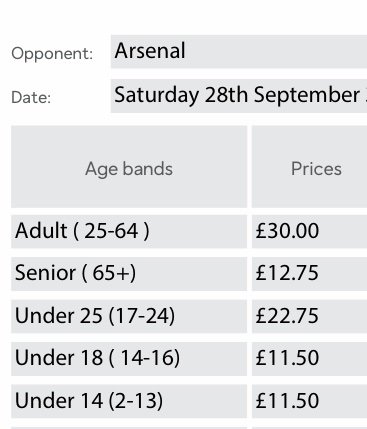Click the Saturday 28th September date field

point(239,96)
